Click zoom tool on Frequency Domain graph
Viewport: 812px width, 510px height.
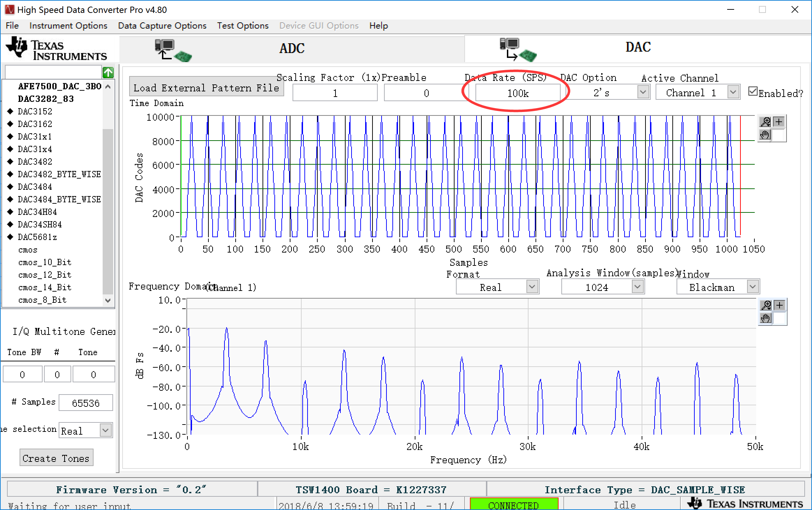766,305
